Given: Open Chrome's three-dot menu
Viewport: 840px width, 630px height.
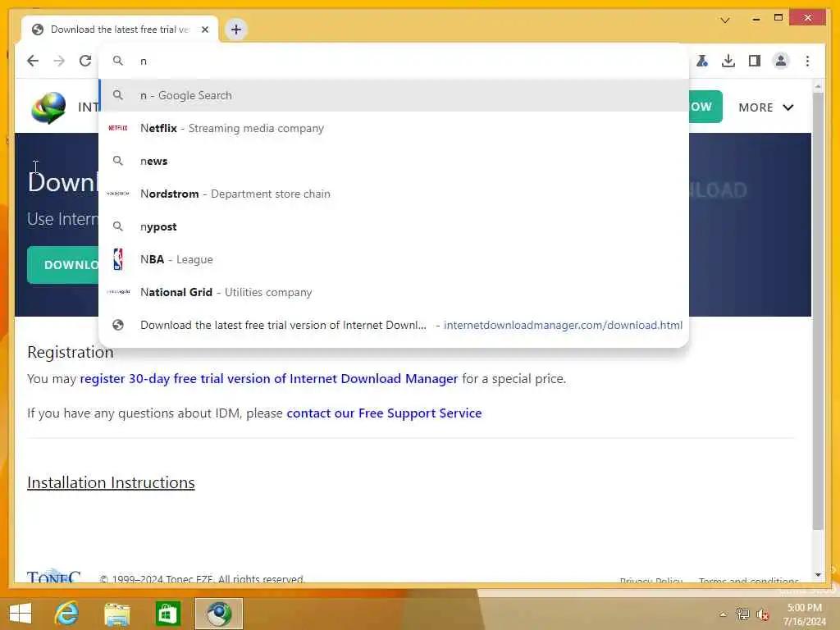Looking at the screenshot, I should coord(807,61).
